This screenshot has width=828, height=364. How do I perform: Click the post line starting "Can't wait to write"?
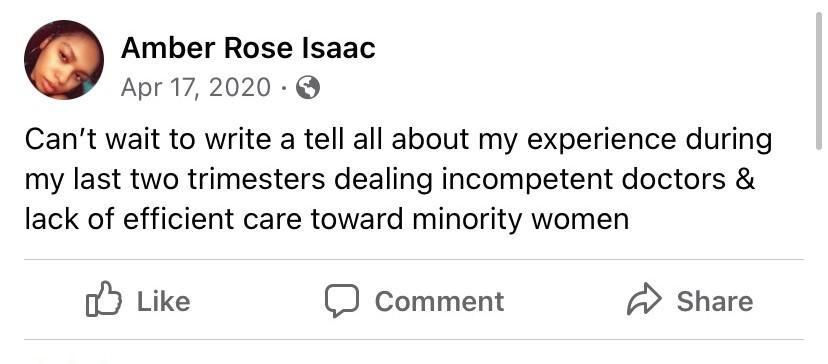[x=398, y=141]
